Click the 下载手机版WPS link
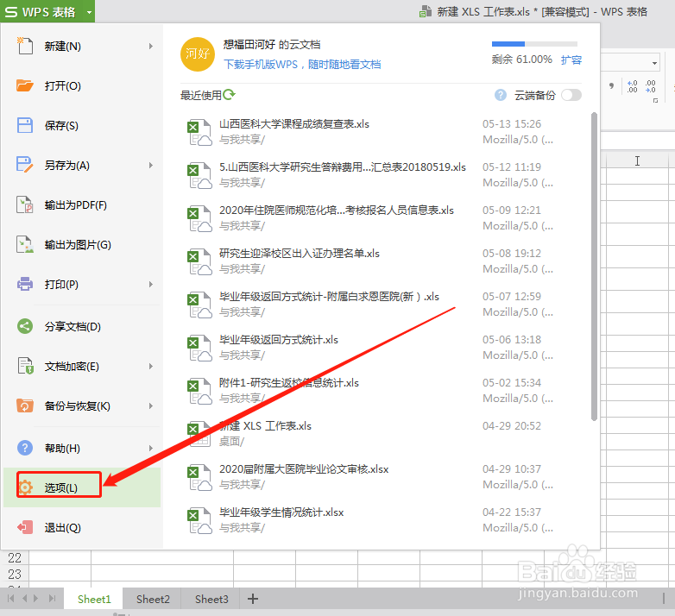The image size is (675, 616). (302, 65)
